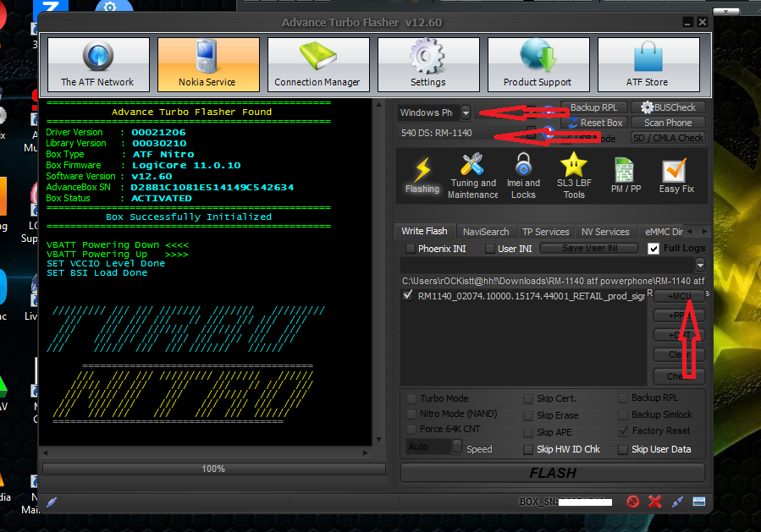The height and width of the screenshot is (532, 761).
Task: Open the Easy Fix panel
Action: (x=676, y=176)
